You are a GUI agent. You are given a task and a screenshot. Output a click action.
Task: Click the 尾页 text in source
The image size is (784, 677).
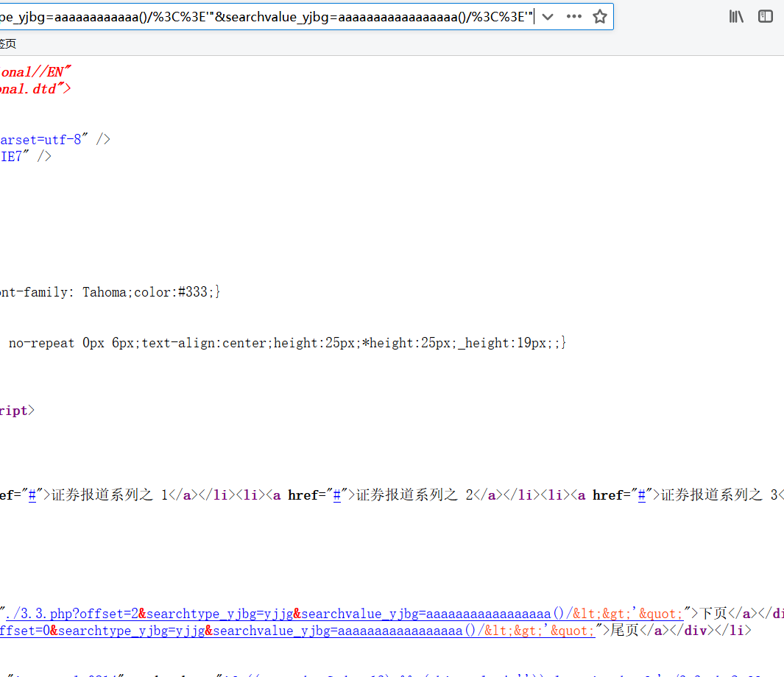624,631
